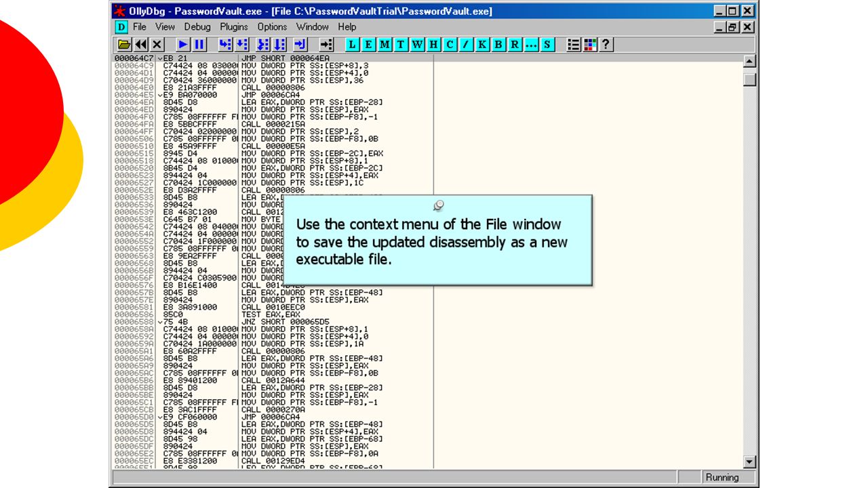Open Threads window with T button

point(401,45)
